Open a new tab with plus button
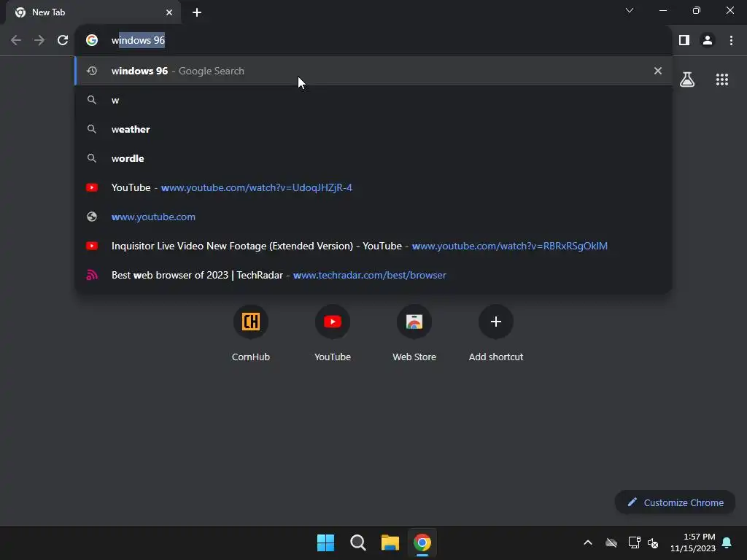This screenshot has height=560, width=747. (x=197, y=12)
